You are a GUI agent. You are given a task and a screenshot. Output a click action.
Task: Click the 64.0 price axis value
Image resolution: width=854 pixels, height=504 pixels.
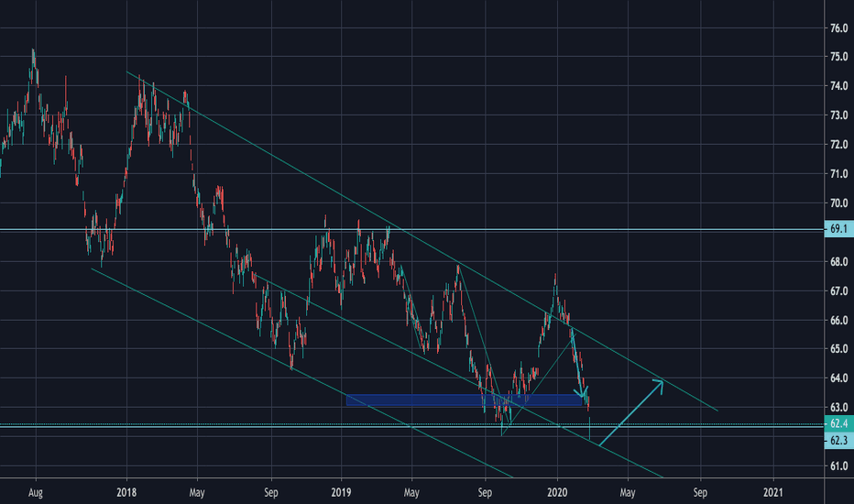click(838, 378)
